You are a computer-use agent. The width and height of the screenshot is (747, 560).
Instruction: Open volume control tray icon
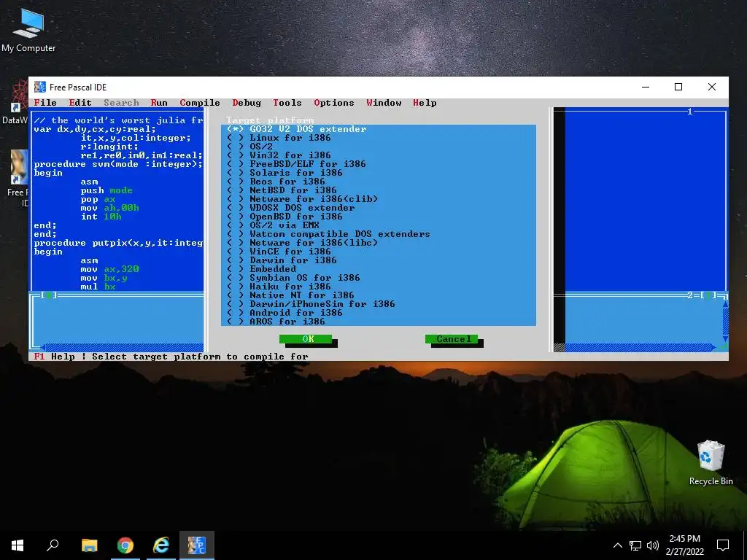pos(652,545)
